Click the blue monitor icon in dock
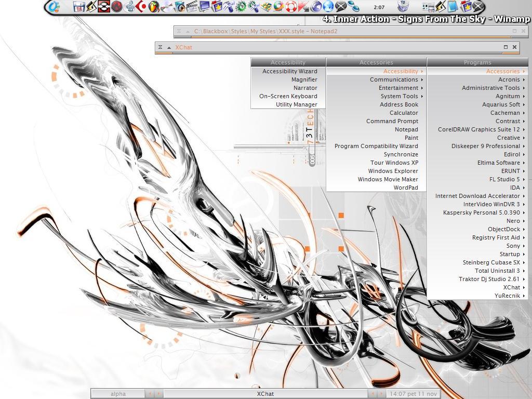The height and width of the screenshot is (399, 532). pos(205,6)
